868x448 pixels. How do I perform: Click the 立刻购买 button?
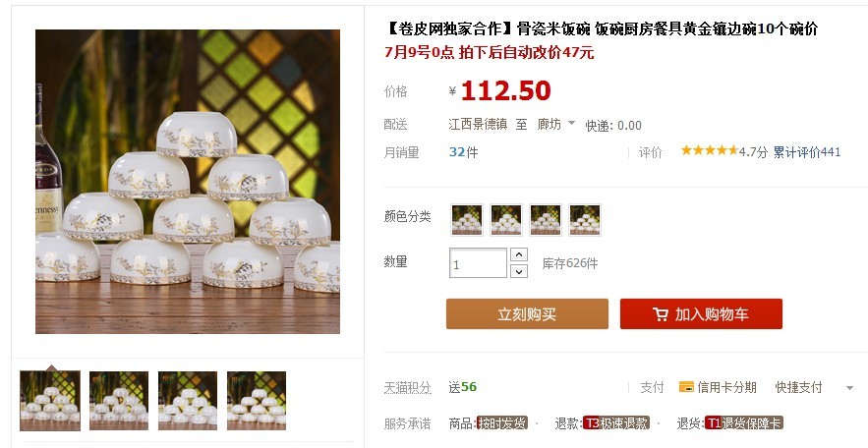(527, 314)
